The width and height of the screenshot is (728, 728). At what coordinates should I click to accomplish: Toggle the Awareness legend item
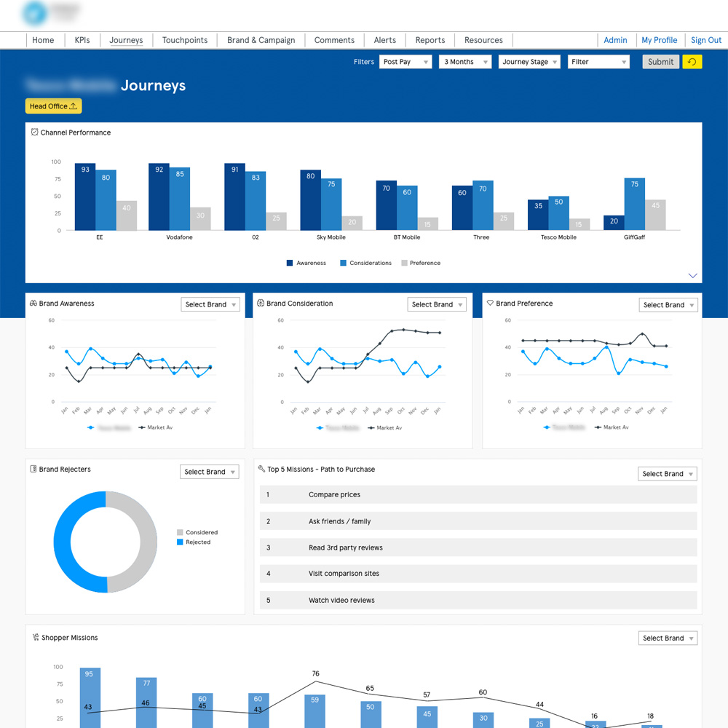306,263
